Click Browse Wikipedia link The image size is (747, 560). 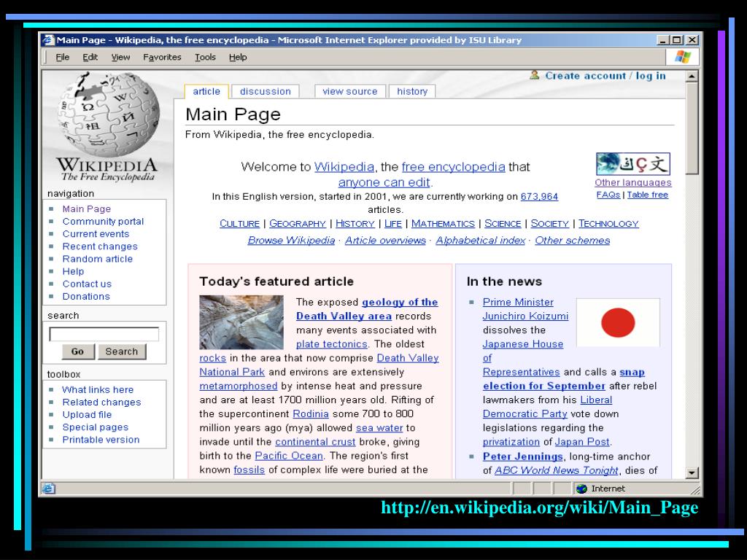[291, 241]
